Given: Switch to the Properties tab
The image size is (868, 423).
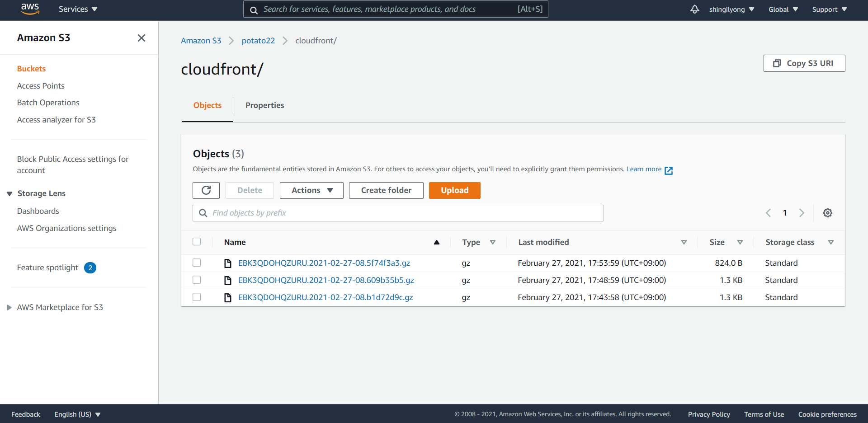Looking at the screenshot, I should tap(265, 105).
